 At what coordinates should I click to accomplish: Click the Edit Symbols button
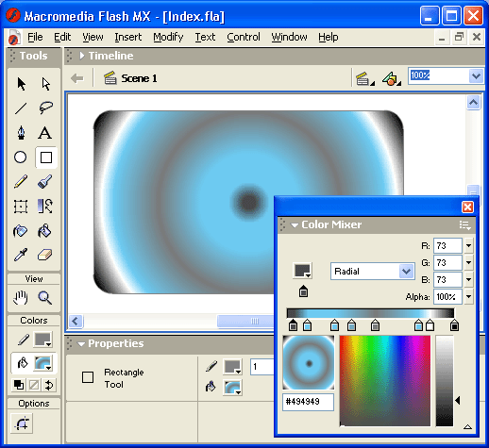click(x=392, y=78)
